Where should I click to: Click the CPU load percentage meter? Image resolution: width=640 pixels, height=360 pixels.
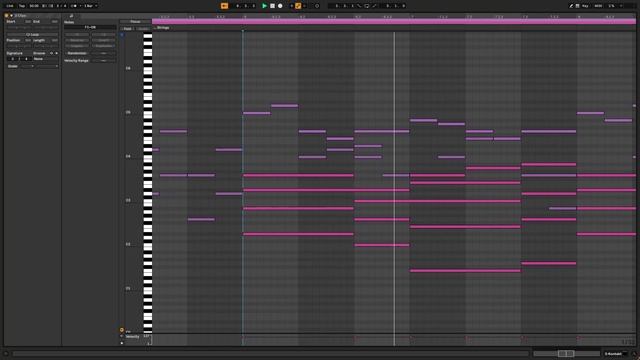tap(611, 6)
